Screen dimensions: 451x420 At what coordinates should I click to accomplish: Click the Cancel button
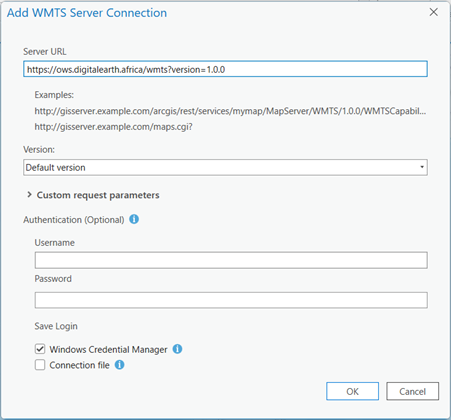[413, 391]
